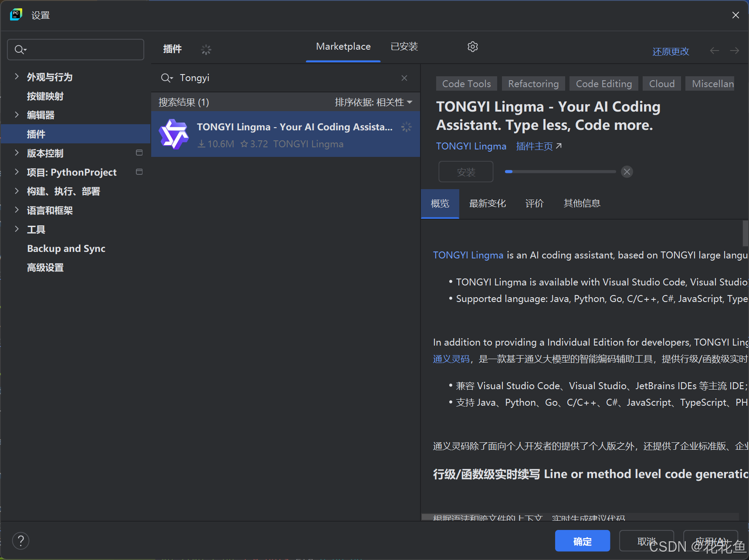
Task: Click the description vertical scrollbar
Action: point(746,234)
